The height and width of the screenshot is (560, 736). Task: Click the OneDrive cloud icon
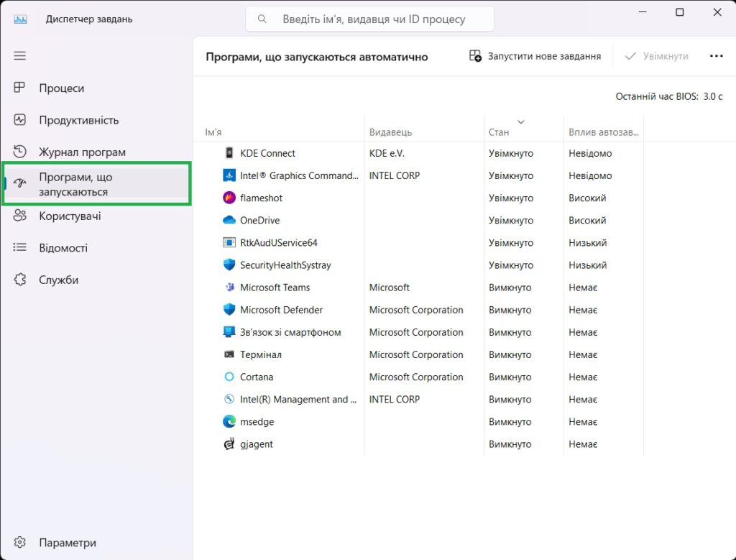229,220
